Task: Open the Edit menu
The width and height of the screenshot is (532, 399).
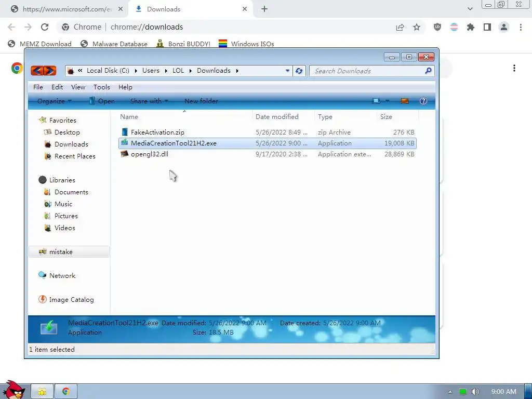Action: [57, 87]
